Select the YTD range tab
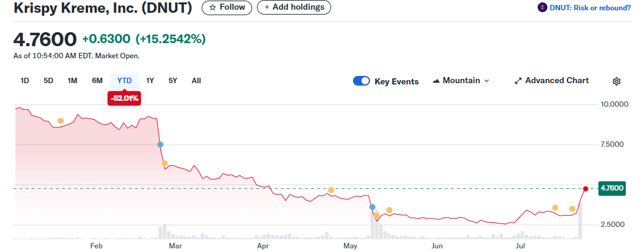Viewport: 644px width, 252px height. [125, 80]
